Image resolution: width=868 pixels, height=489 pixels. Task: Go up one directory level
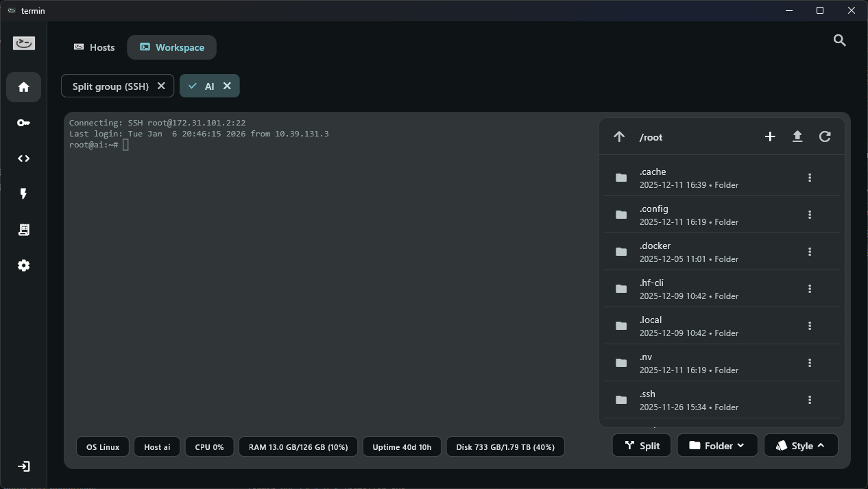pos(619,136)
